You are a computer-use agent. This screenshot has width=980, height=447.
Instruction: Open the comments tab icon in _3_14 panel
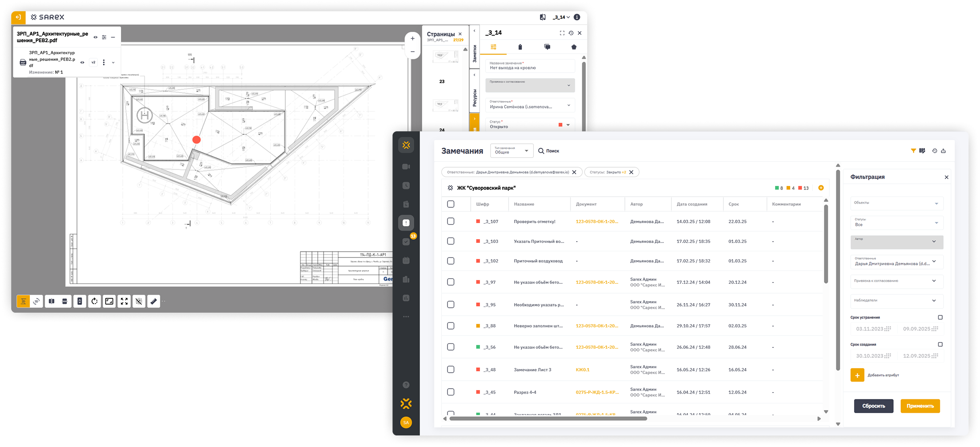pos(547,47)
